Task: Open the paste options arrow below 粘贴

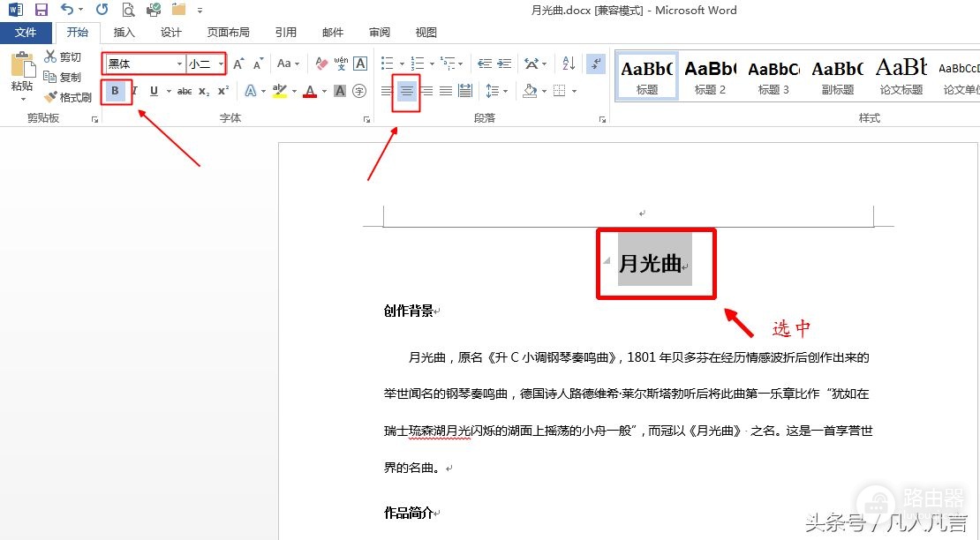Action: coord(23,99)
